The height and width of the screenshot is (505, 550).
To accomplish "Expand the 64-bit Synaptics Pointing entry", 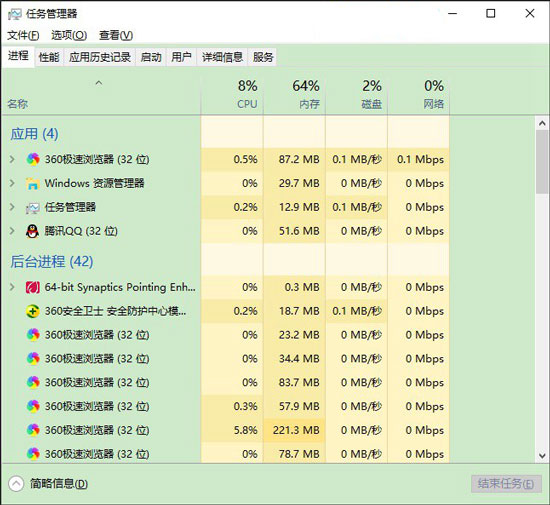I will click(x=12, y=287).
